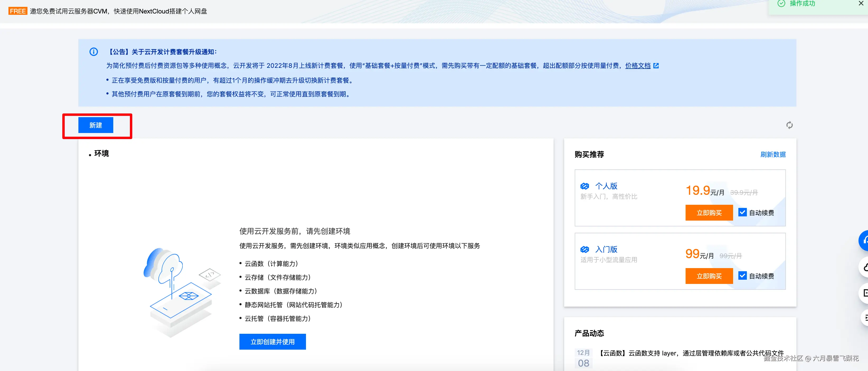Image resolution: width=868 pixels, height=371 pixels.
Task: Click the info icon in announcement banner
Action: pyautogui.click(x=94, y=51)
